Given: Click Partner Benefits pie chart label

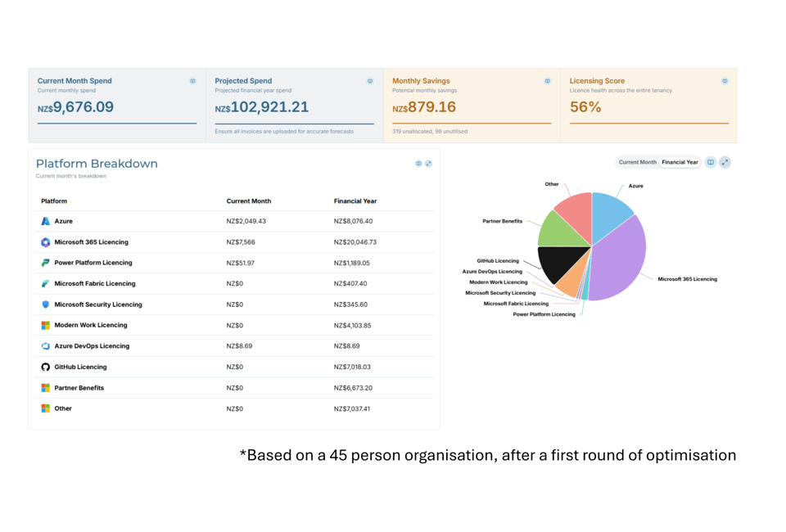Looking at the screenshot, I should pyautogui.click(x=502, y=221).
